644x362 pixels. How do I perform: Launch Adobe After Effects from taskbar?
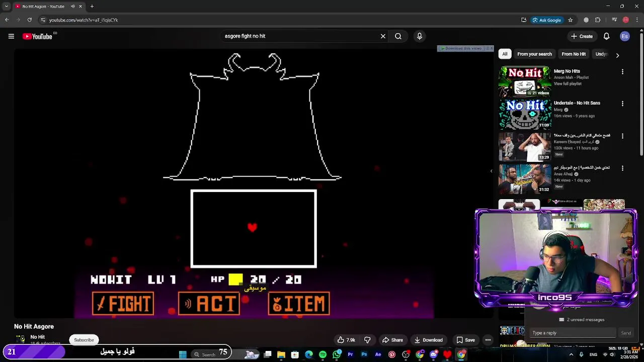[x=378, y=354]
